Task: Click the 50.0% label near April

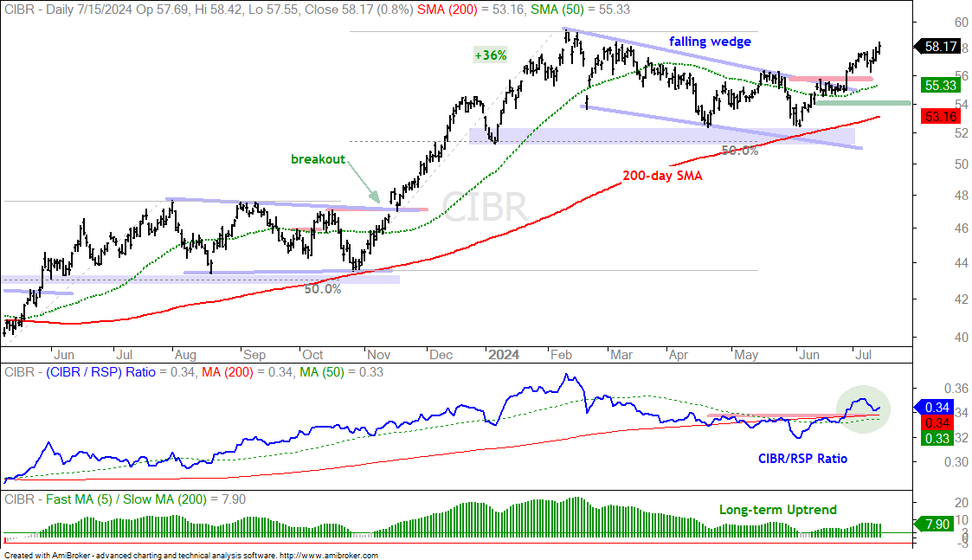Action: (x=739, y=151)
